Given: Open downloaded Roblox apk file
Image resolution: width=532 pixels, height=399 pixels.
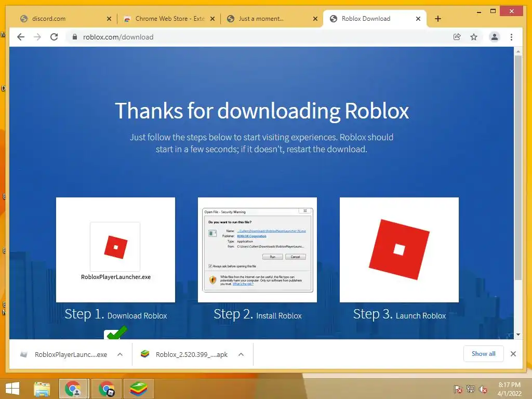Looking at the screenshot, I should coord(184,354).
